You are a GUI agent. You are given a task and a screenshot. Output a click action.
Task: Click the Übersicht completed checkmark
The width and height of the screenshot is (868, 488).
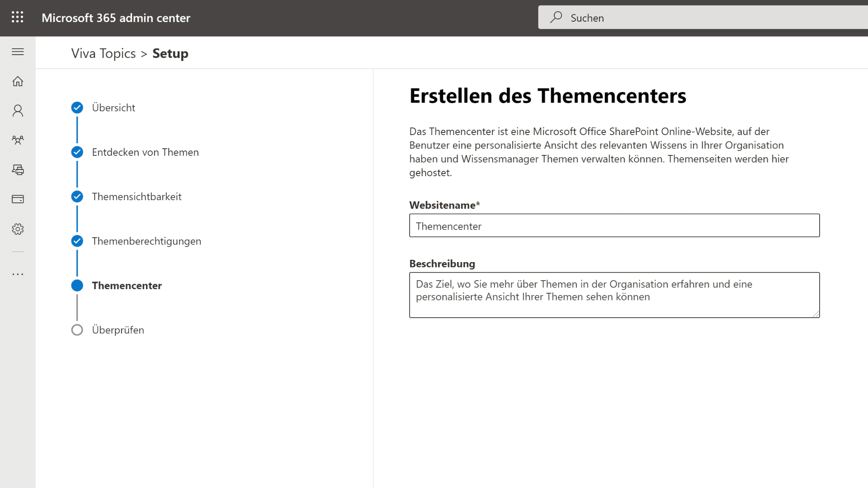click(77, 108)
